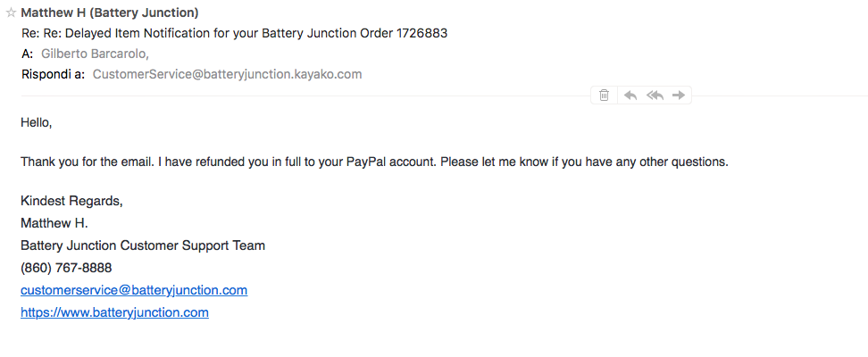Forward this message with the right arrow

tap(679, 95)
